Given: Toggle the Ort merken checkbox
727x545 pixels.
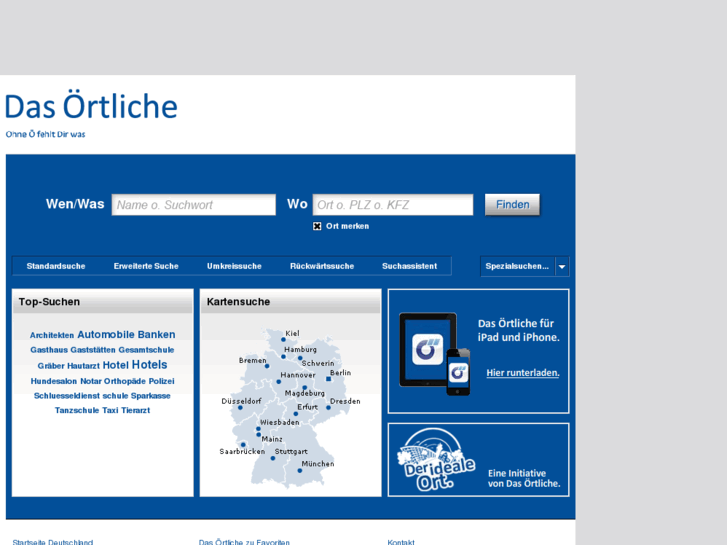Looking at the screenshot, I should (317, 226).
